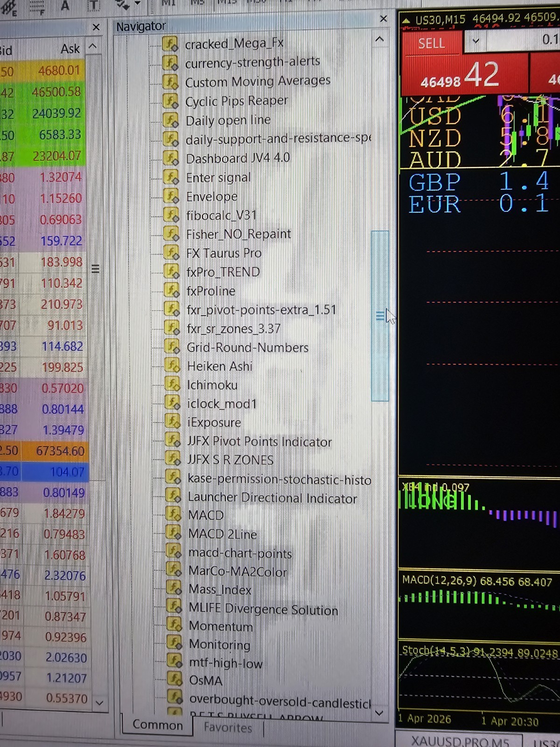Select Launcher Directional Indicator entry
The width and height of the screenshot is (560, 747).
click(273, 498)
